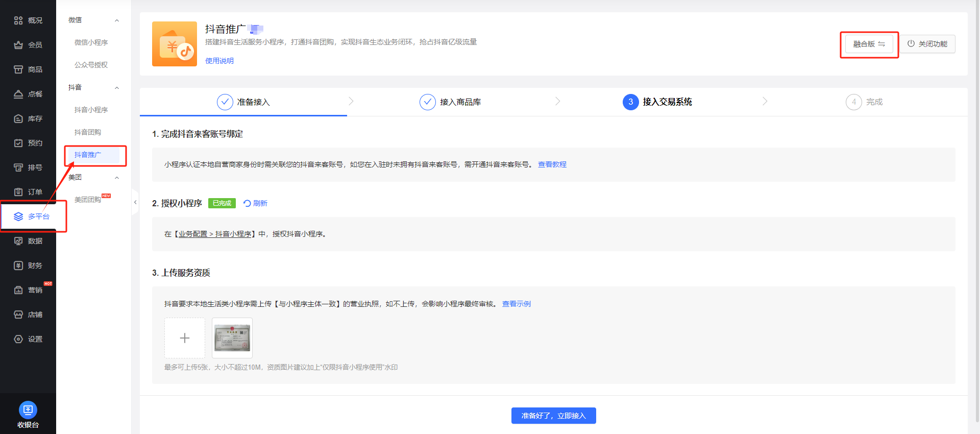Open the 使用说明 link

click(x=219, y=61)
